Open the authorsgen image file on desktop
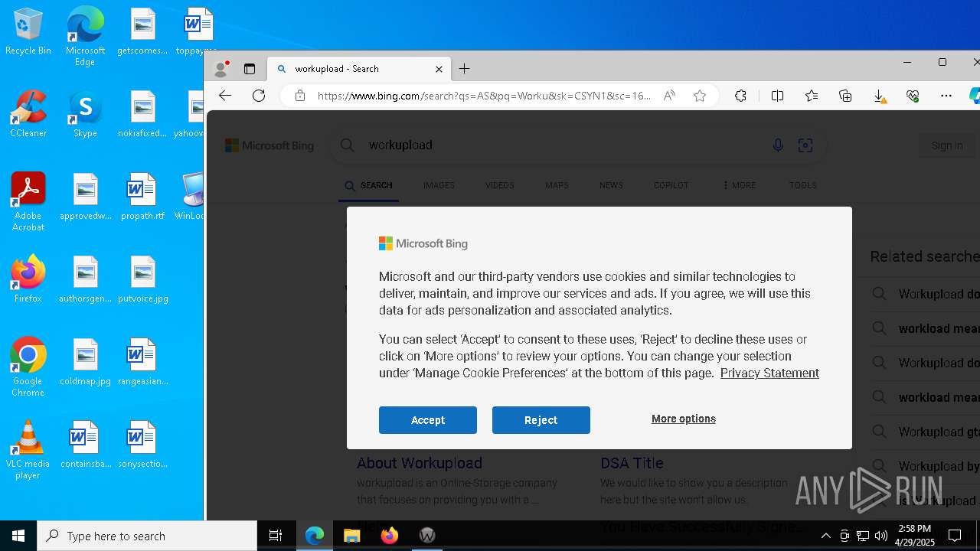 (x=85, y=280)
